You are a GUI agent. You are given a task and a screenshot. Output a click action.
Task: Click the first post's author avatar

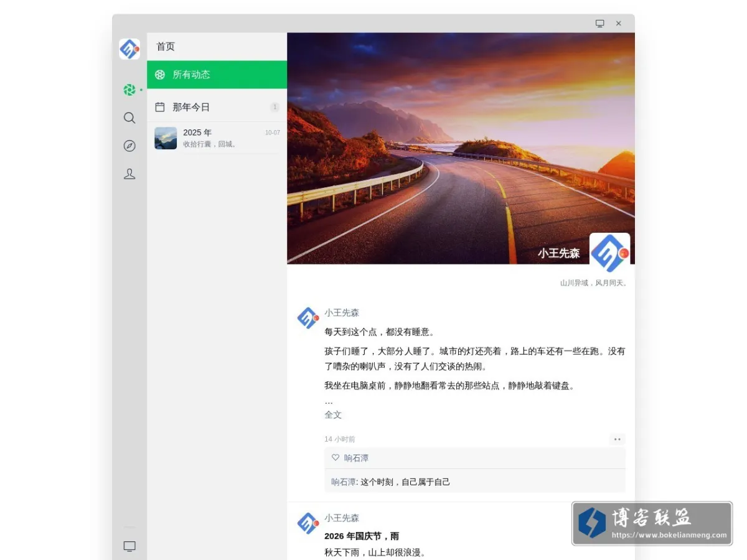(x=308, y=318)
